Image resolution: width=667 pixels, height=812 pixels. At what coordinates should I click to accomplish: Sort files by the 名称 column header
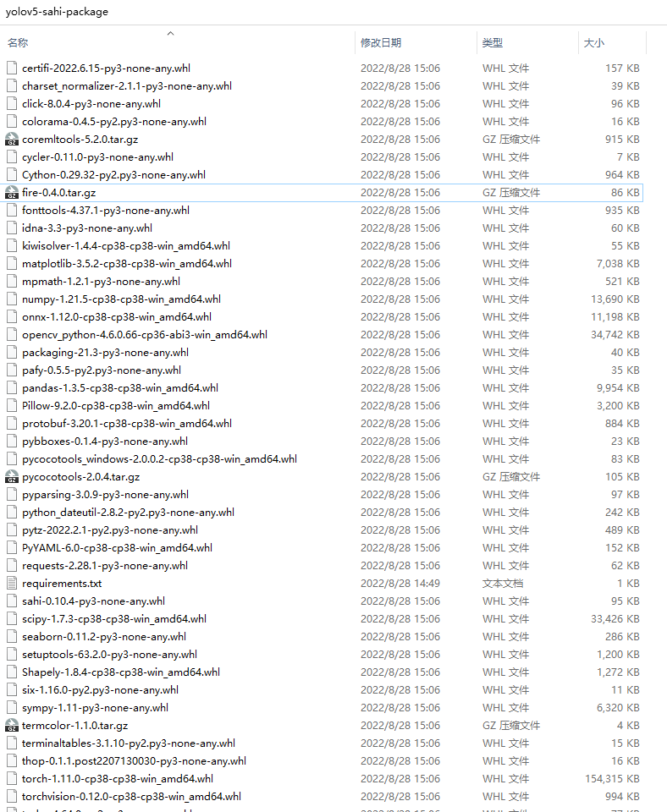point(18,43)
